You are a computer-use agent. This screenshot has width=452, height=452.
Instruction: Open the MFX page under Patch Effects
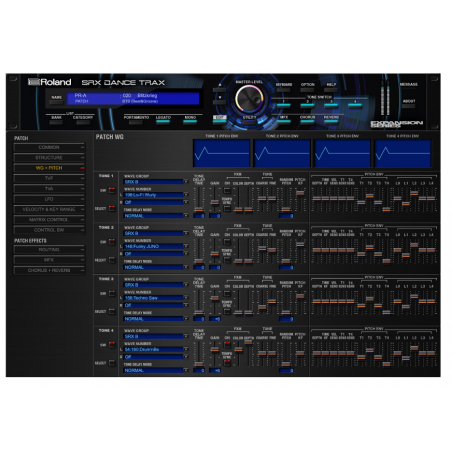coord(49,260)
